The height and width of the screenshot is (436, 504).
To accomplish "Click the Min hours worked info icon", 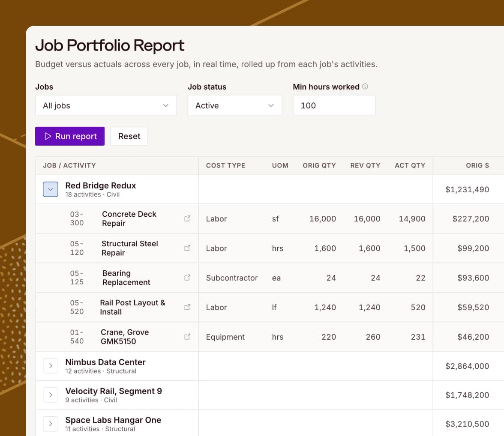I will pyautogui.click(x=365, y=87).
